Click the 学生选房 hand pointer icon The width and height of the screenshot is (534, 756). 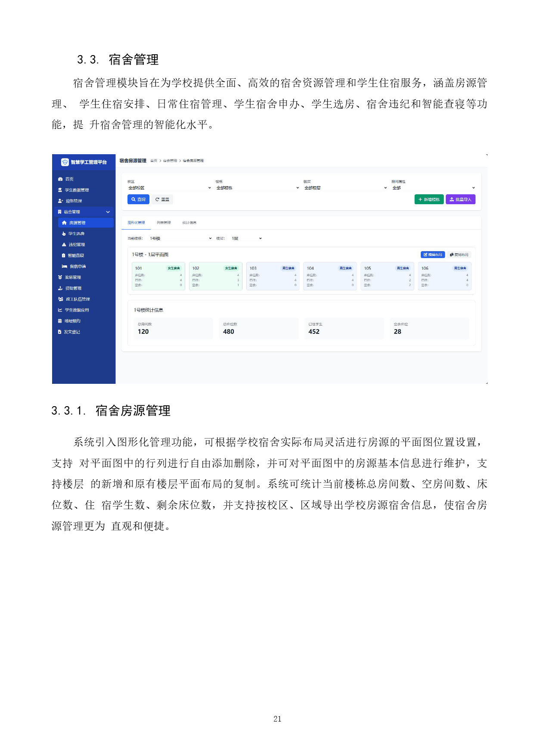coord(64,233)
